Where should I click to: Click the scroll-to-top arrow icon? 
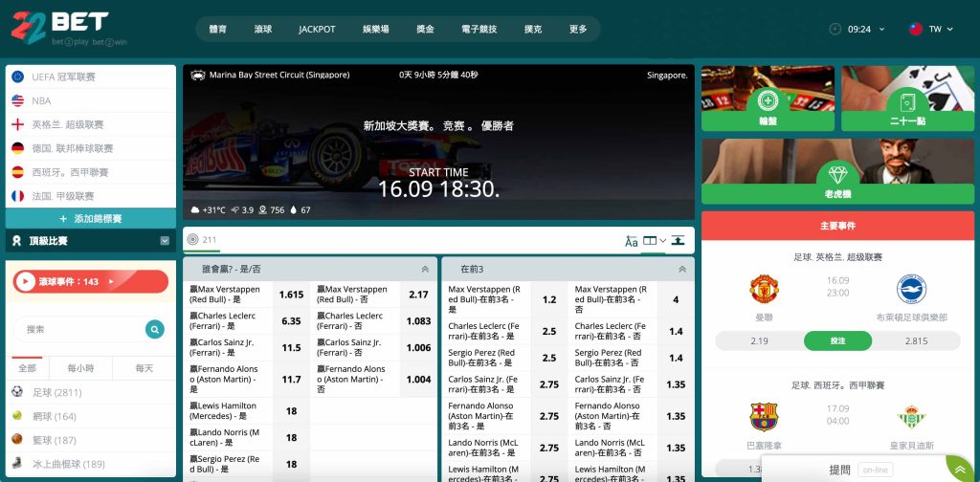click(x=961, y=470)
